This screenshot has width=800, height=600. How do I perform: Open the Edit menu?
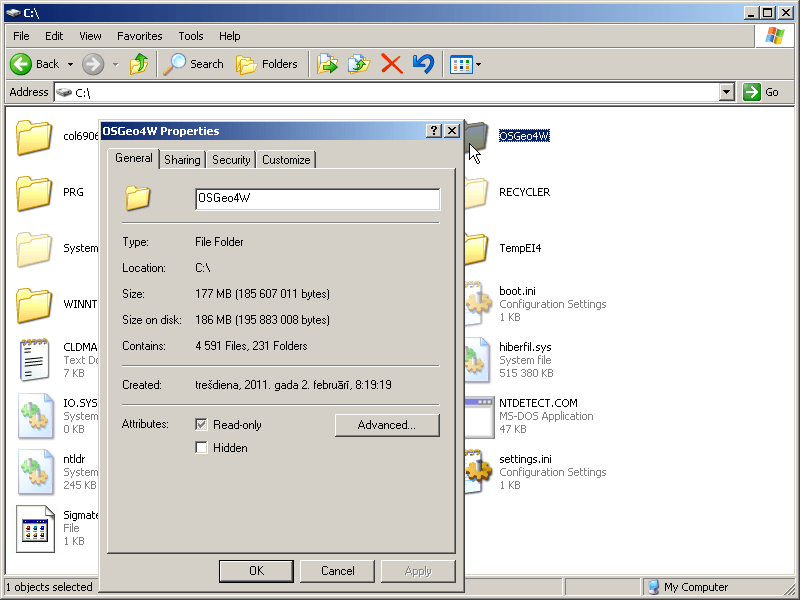coord(54,36)
